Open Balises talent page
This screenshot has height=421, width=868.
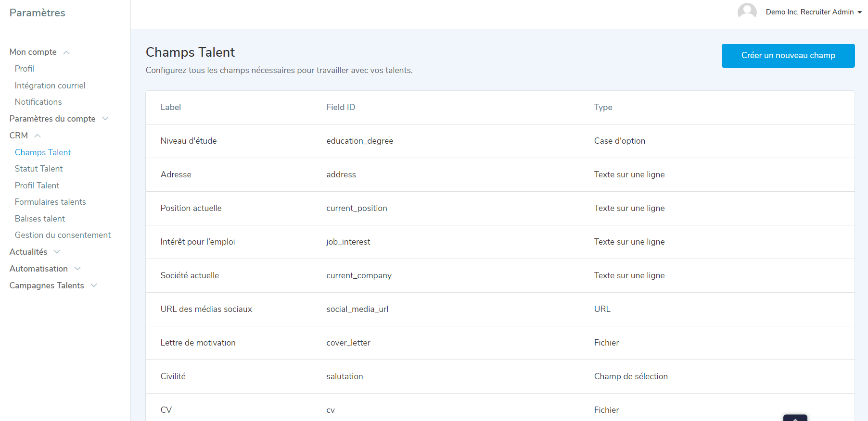pos(40,219)
